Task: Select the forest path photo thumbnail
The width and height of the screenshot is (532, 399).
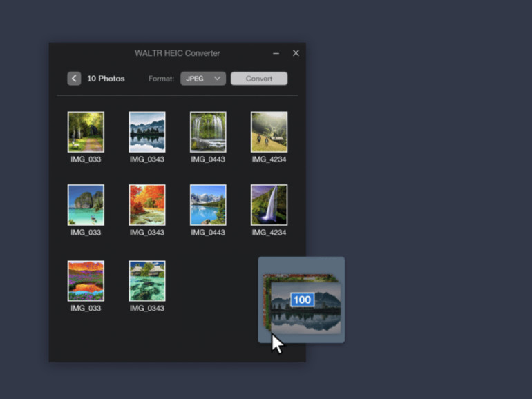Action: pyautogui.click(x=86, y=132)
